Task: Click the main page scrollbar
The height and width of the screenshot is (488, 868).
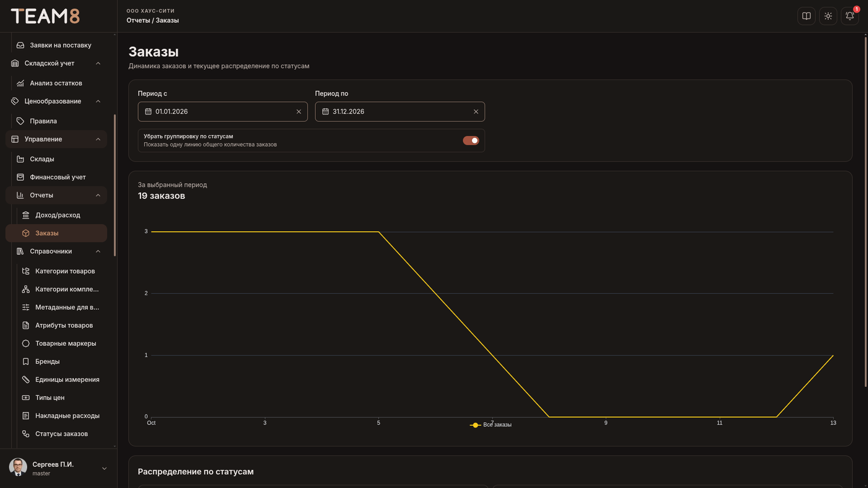Action: [865, 211]
